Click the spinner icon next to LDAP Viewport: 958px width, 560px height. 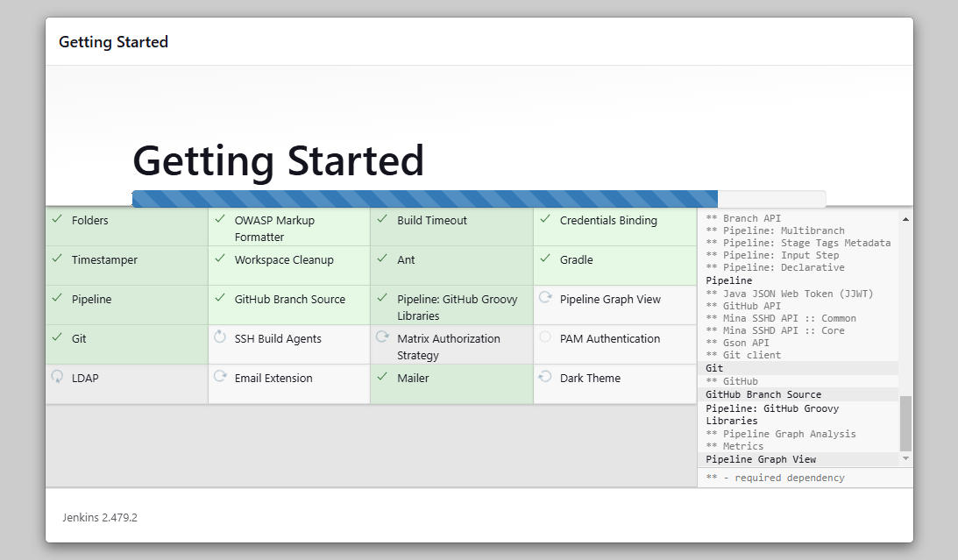tap(57, 377)
